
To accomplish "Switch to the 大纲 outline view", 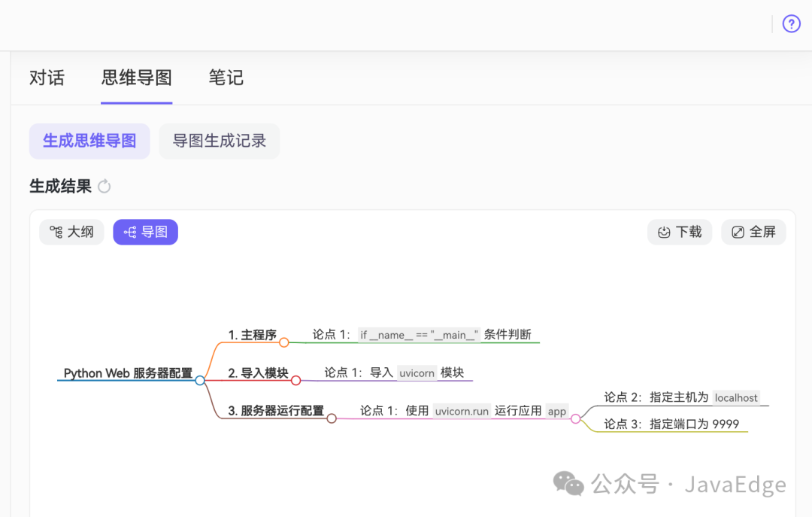I will pos(71,232).
